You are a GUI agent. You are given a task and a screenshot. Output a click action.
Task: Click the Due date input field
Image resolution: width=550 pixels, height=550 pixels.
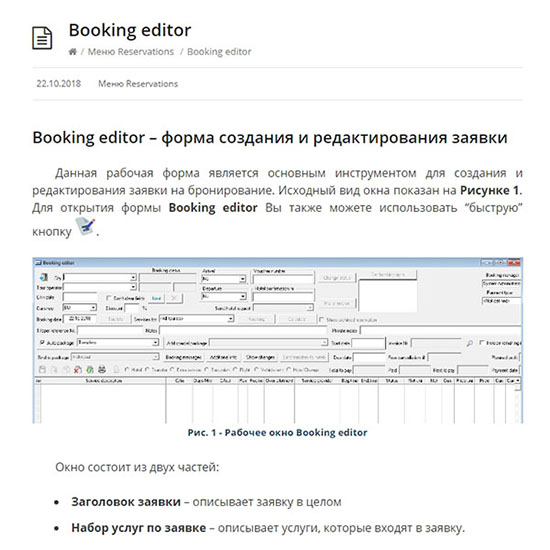[x=369, y=357]
